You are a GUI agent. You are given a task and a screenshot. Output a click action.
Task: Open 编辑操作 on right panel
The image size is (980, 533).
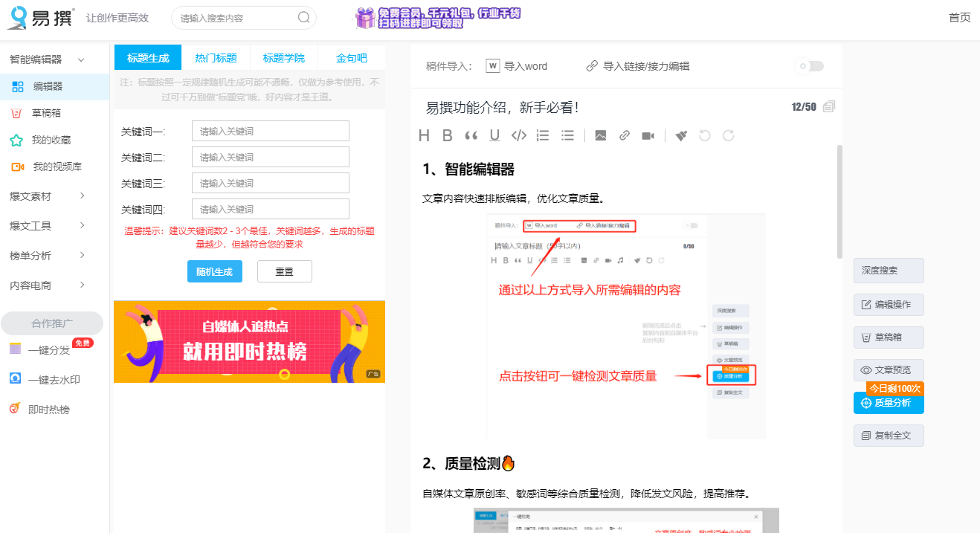tap(889, 305)
